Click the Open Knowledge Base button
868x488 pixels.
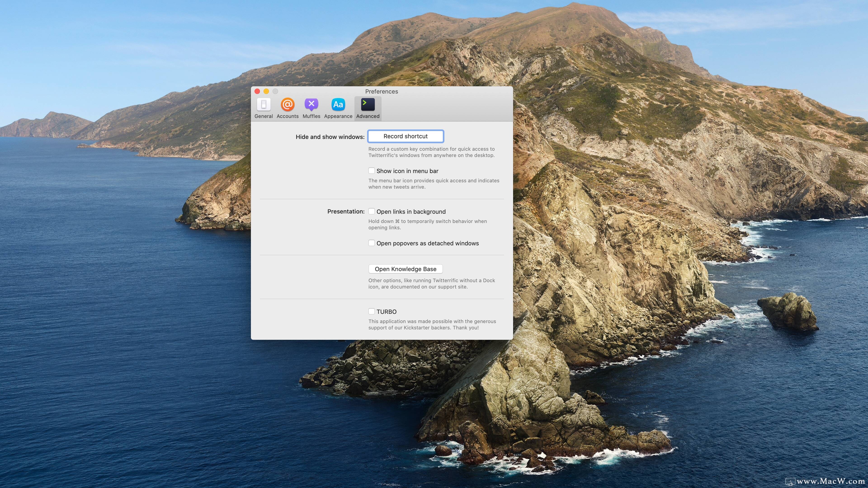click(x=405, y=269)
